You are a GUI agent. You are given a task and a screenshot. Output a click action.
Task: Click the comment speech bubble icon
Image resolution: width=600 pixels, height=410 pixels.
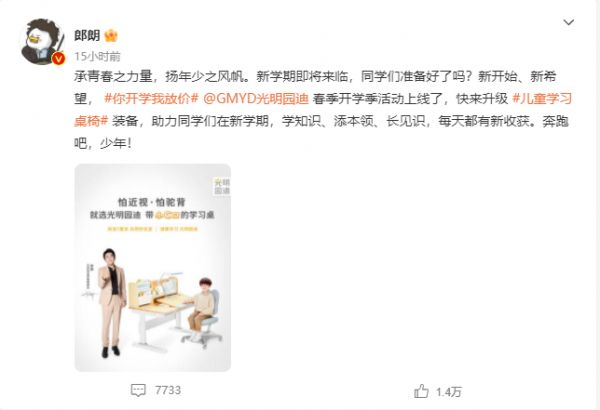[138, 390]
